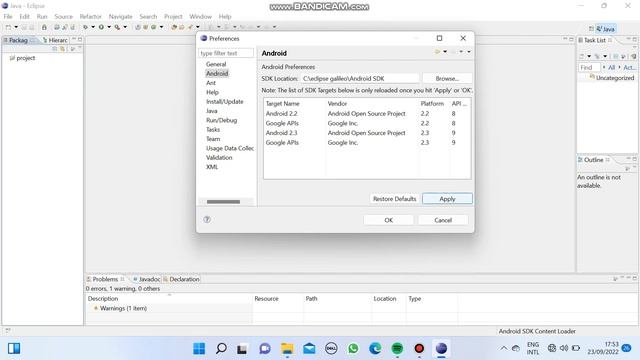
Task: Click the rightmost Task List toolbar icon
Action: [x=633, y=56]
